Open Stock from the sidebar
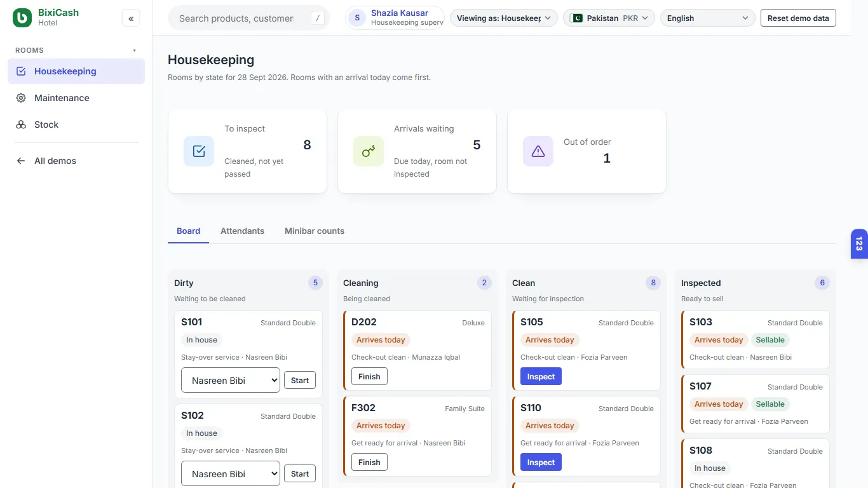The image size is (868, 488). (76, 125)
